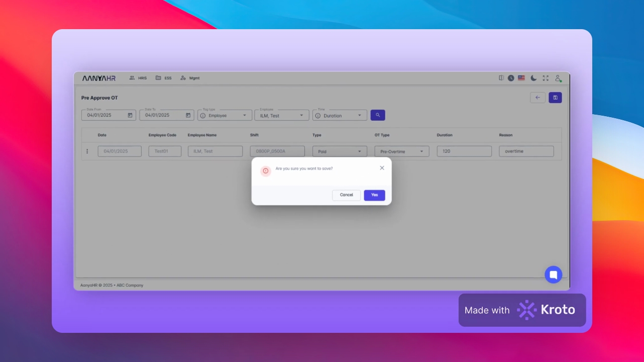Click the Employee Name field in the row

(x=215, y=151)
